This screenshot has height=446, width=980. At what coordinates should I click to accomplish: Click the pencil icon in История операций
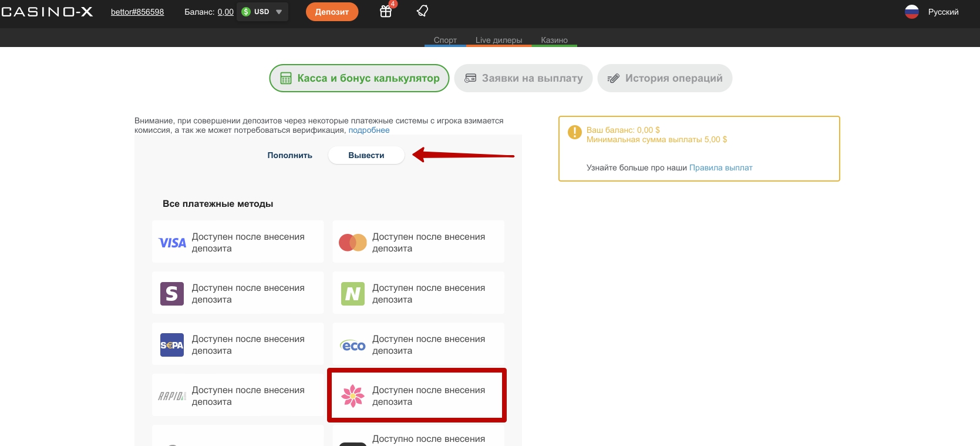613,78
